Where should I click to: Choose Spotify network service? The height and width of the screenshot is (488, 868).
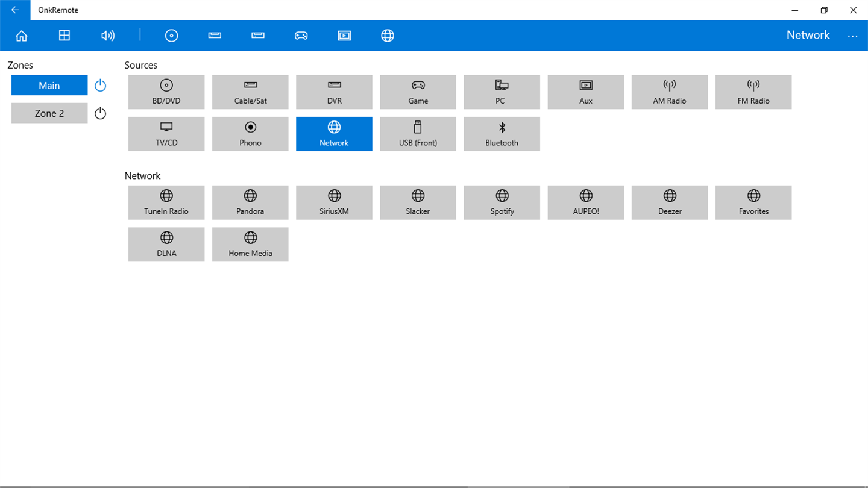[x=502, y=202]
